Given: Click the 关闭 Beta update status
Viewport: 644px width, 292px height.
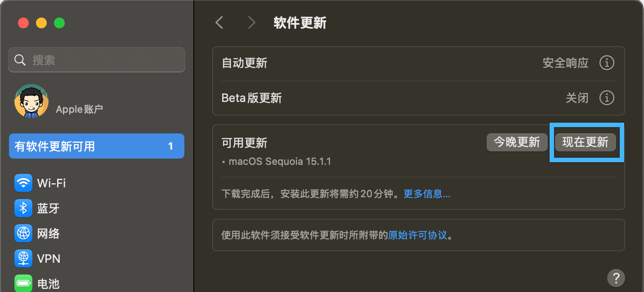Looking at the screenshot, I should (577, 97).
